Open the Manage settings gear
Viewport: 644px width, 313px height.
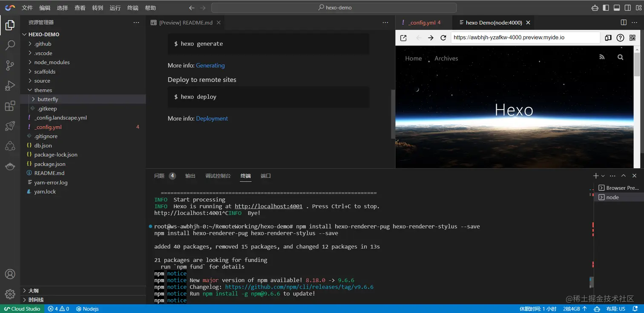click(10, 294)
